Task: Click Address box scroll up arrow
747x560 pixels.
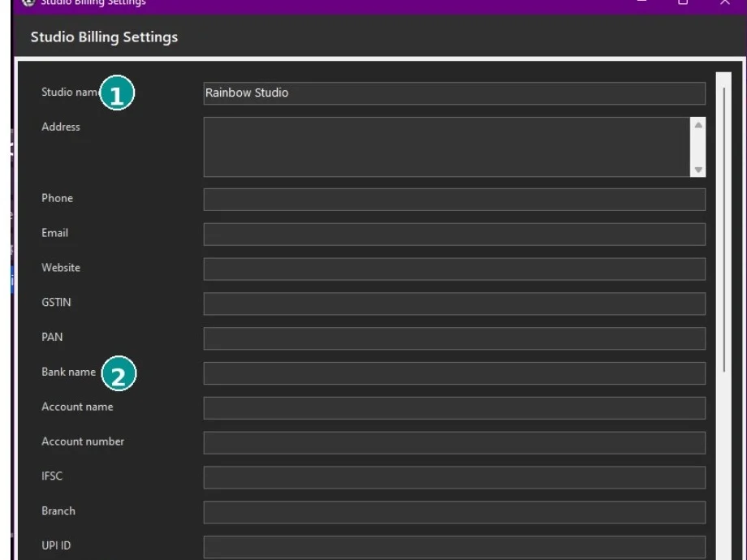Action: pyautogui.click(x=698, y=125)
